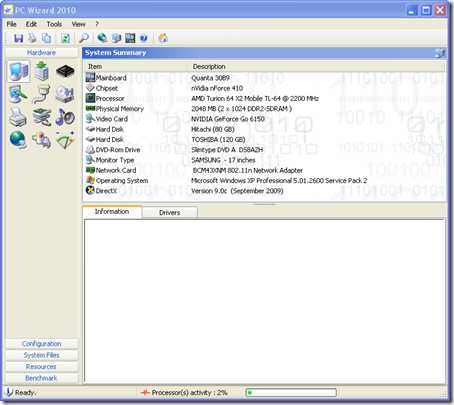Click the Operating System row Windows icon

coord(90,180)
